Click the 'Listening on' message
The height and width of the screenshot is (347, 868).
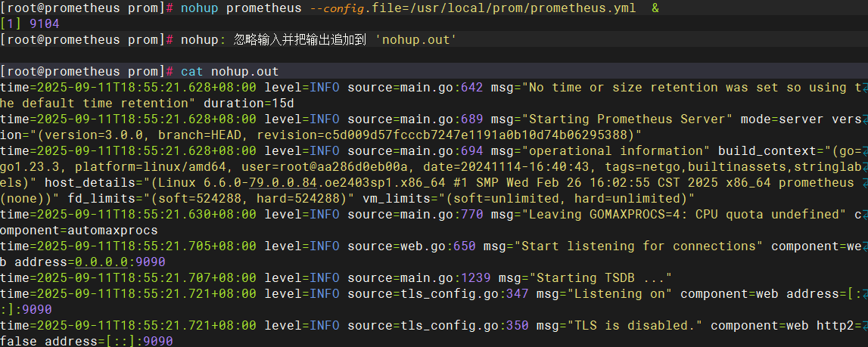[623, 293]
